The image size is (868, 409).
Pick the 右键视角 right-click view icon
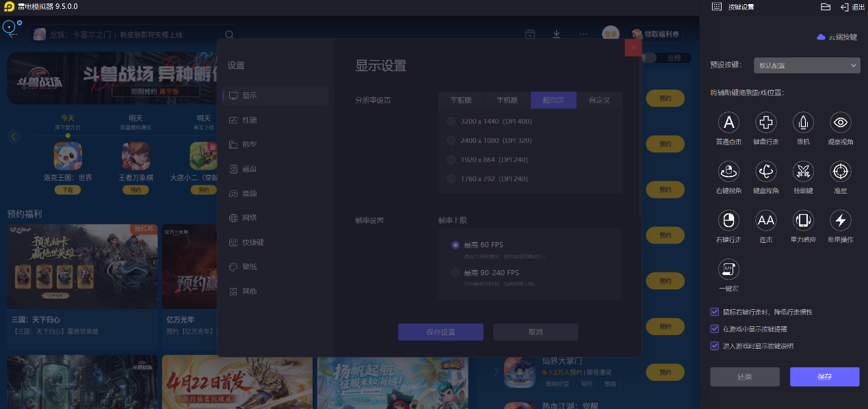(728, 172)
